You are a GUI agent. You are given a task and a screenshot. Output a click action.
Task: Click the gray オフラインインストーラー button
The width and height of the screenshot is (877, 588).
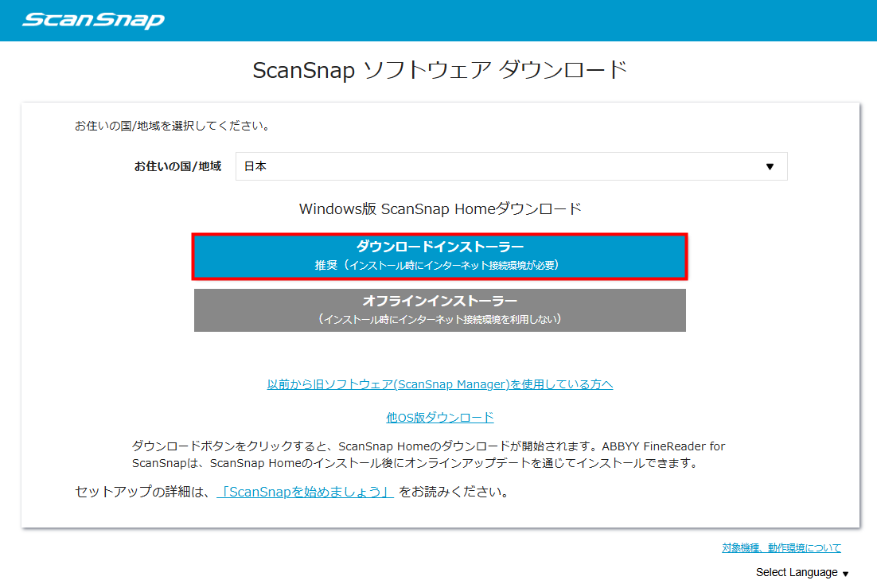[439, 310]
